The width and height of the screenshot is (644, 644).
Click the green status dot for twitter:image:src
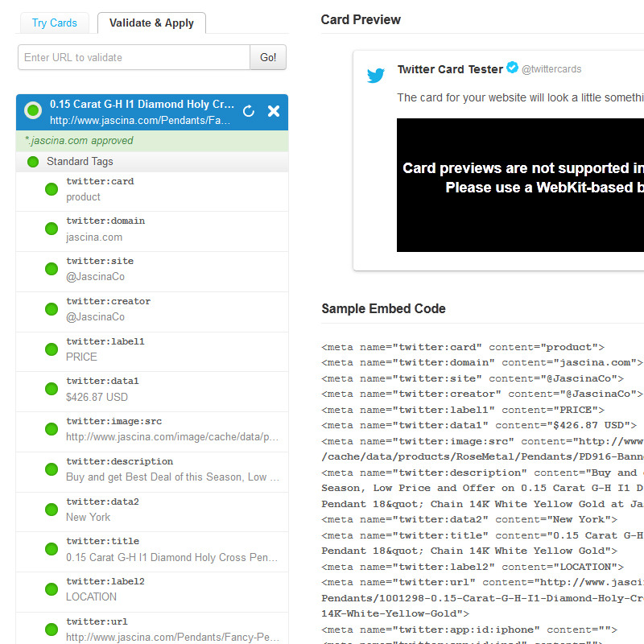click(52, 429)
